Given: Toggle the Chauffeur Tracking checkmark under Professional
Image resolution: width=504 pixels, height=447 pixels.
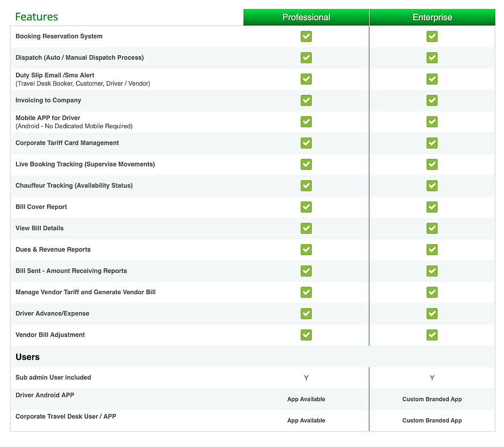Looking at the screenshot, I should (x=306, y=186).
